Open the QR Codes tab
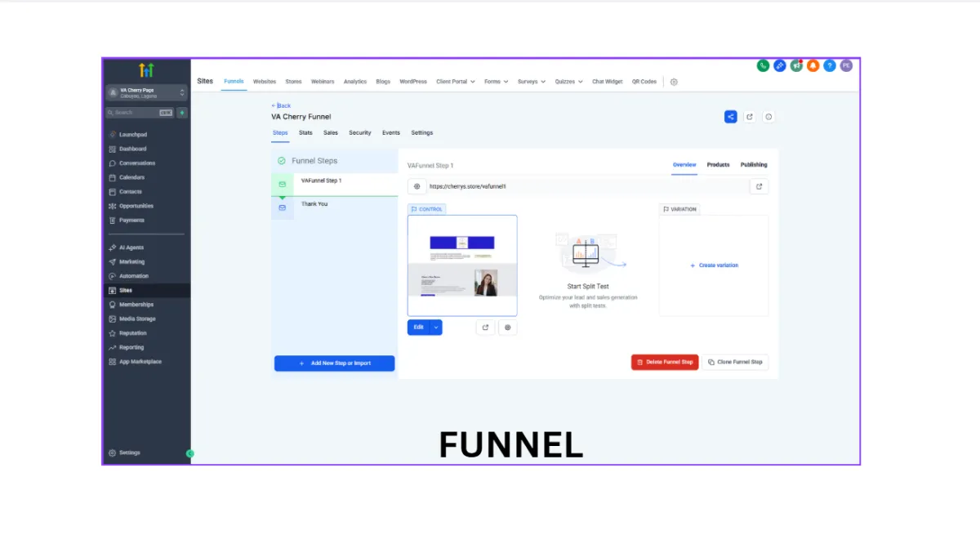Screen dimensions: 980x544 tap(644, 82)
